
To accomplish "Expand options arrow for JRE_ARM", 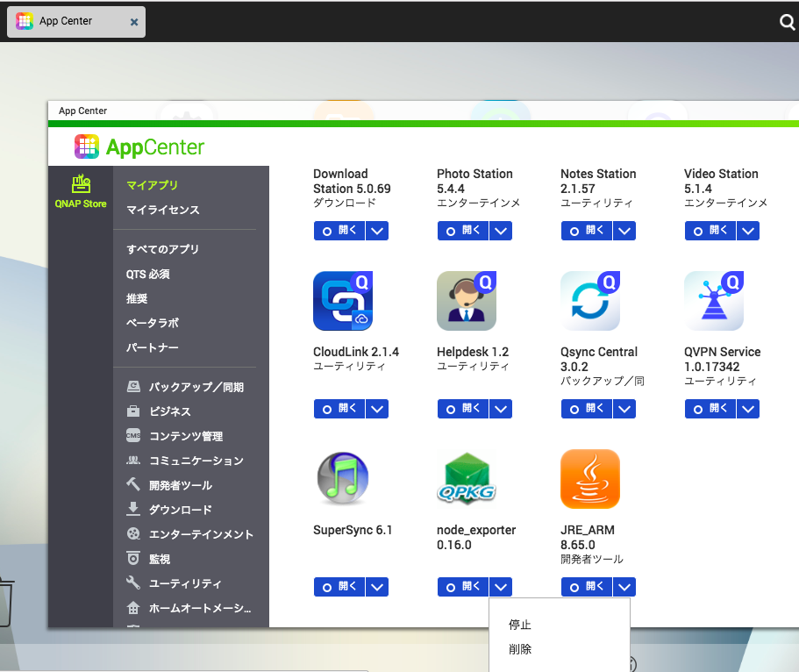I will (624, 587).
